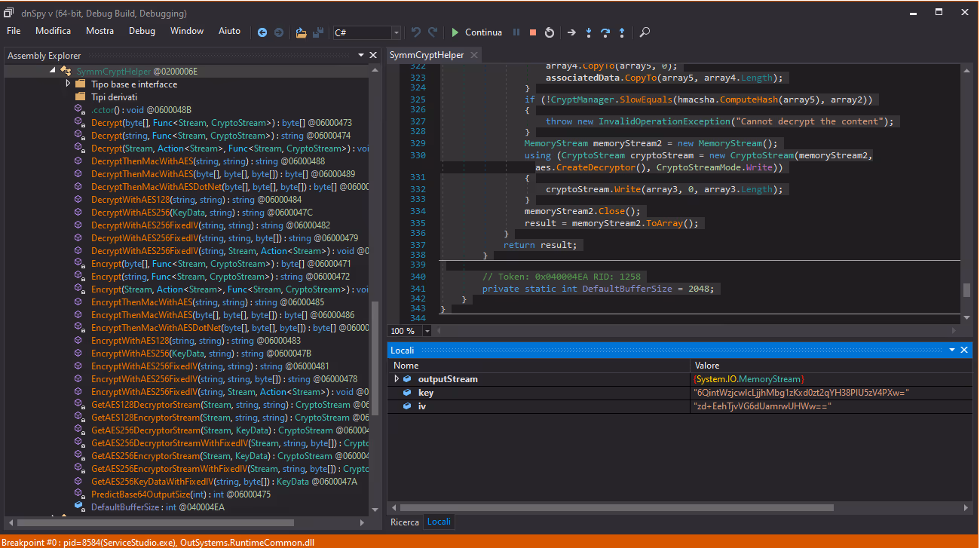Switch to the Ricerca tab

[405, 522]
